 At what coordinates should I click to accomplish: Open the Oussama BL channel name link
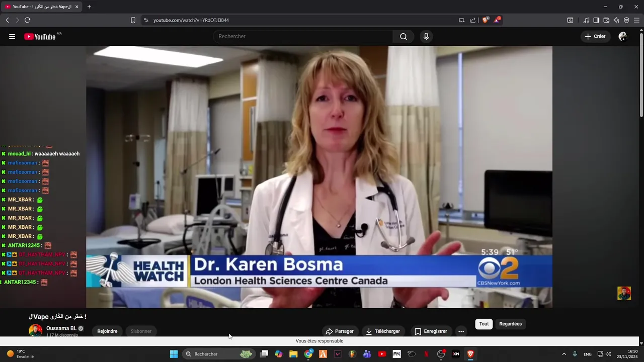point(61,328)
